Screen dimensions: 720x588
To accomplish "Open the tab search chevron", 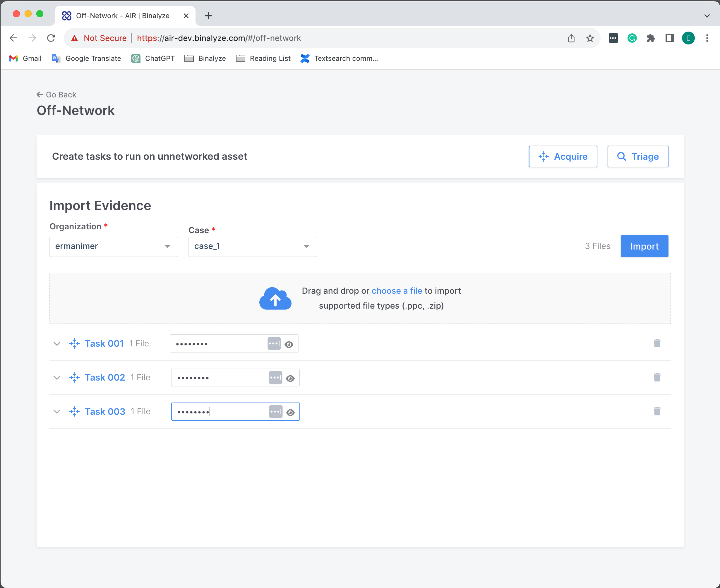I will [707, 16].
